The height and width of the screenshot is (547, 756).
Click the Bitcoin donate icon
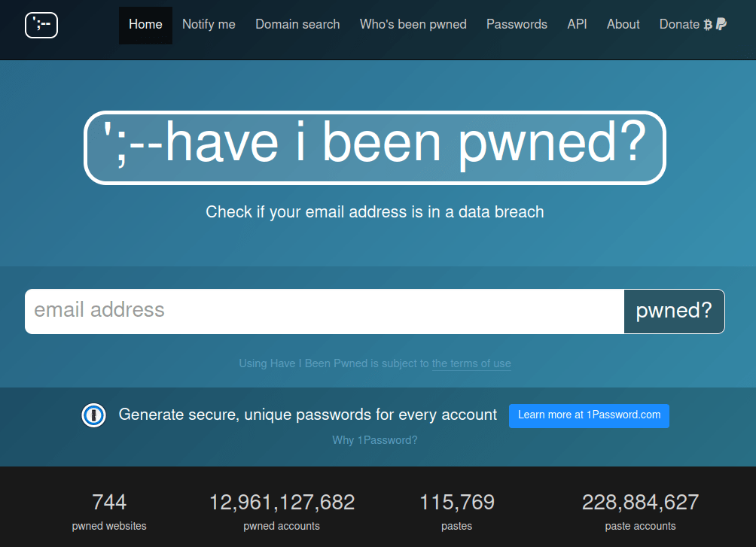pyautogui.click(x=708, y=25)
